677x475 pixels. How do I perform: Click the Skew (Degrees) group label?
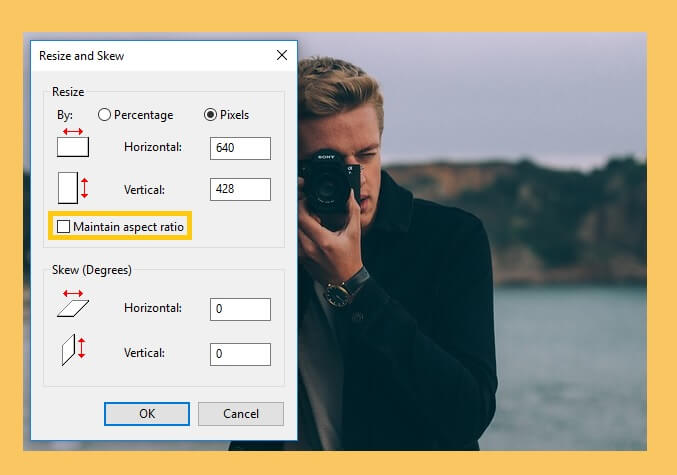(92, 270)
